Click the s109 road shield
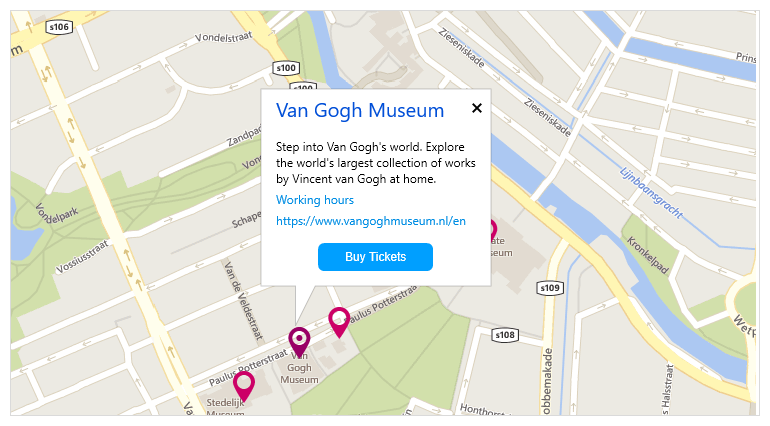This screenshot has height=426, width=770. click(550, 288)
